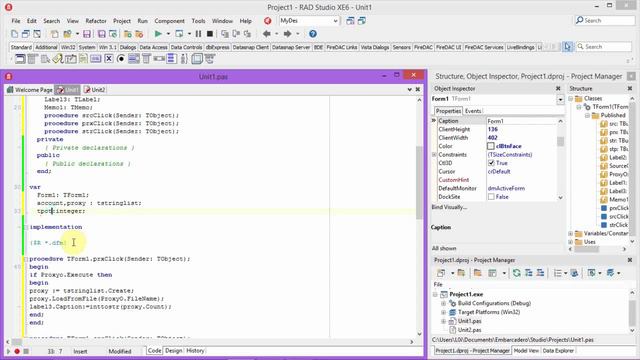This screenshot has width=640, height=360.
Task: Click the ClientWidth value 402
Action: [493, 138]
